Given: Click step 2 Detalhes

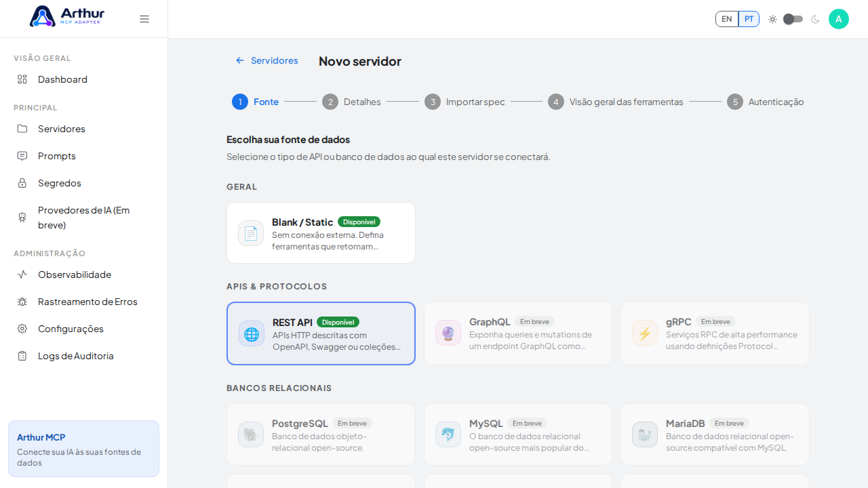Looking at the screenshot, I should 351,102.
